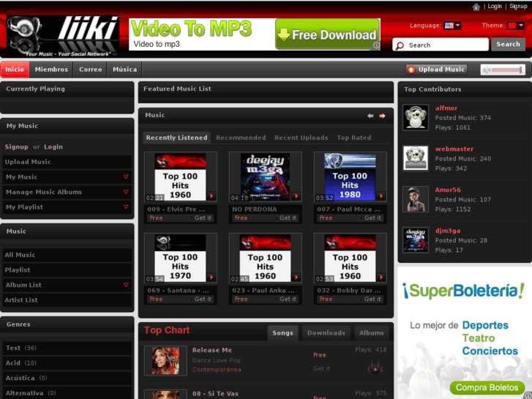Open the deejay m3ga track thumbnail

coord(265,177)
